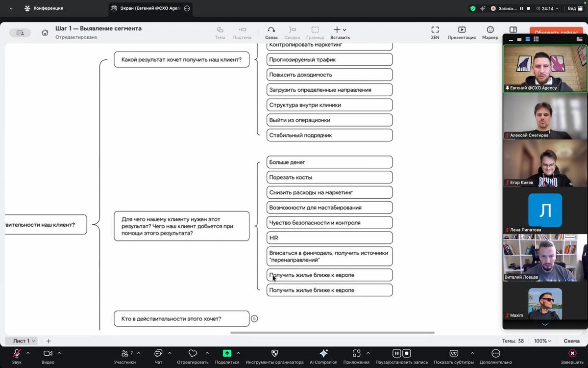Select Евгений @CXO Agency video thumbnail
Image resolution: width=588 pixels, height=368 pixels.
pyautogui.click(x=545, y=69)
